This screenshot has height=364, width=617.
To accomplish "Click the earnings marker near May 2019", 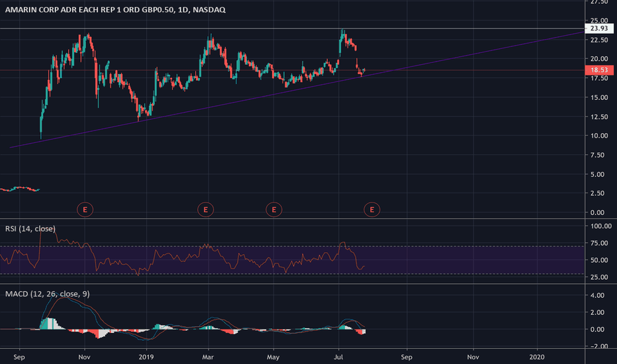I will (274, 210).
